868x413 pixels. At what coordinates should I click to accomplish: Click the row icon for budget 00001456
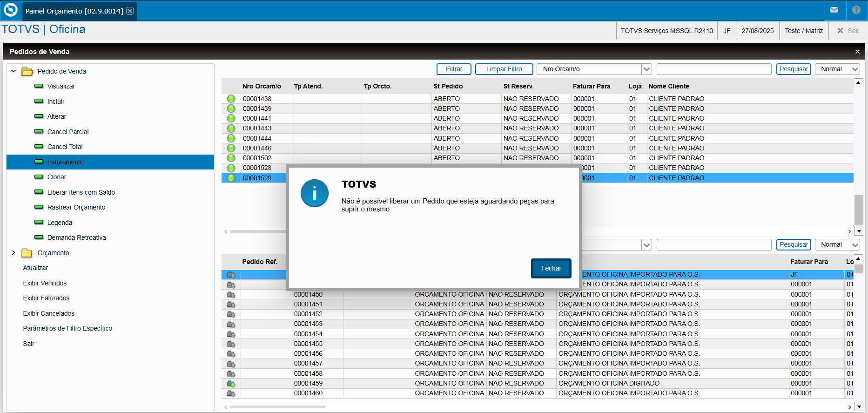click(x=231, y=353)
